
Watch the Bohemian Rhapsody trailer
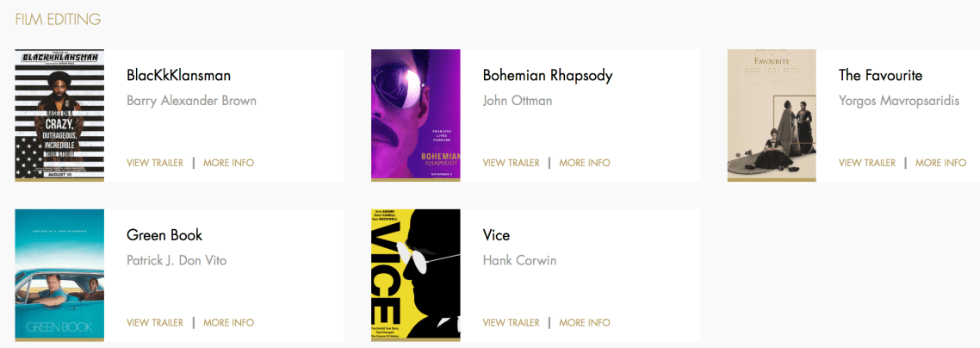click(x=512, y=163)
